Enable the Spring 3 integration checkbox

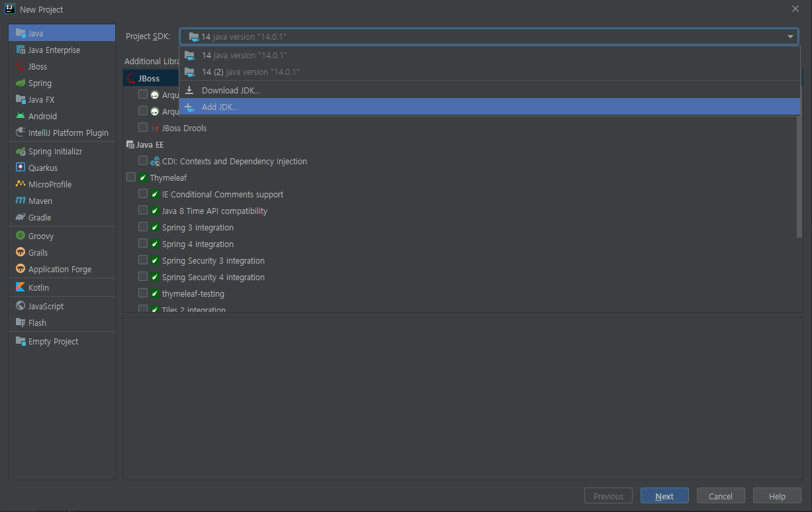(143, 227)
